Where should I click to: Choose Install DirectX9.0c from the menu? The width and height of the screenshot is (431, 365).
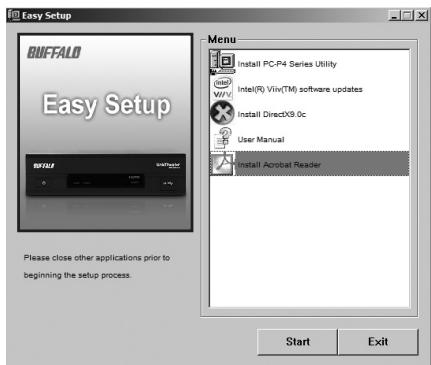(x=309, y=114)
